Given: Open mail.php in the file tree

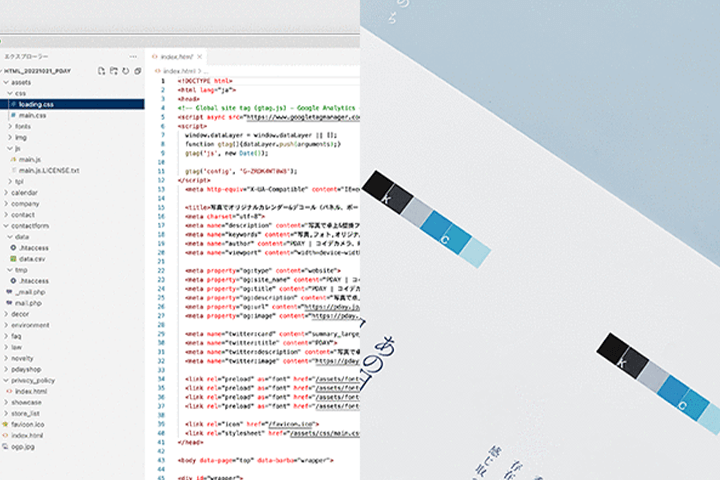Looking at the screenshot, I should (x=28, y=303).
